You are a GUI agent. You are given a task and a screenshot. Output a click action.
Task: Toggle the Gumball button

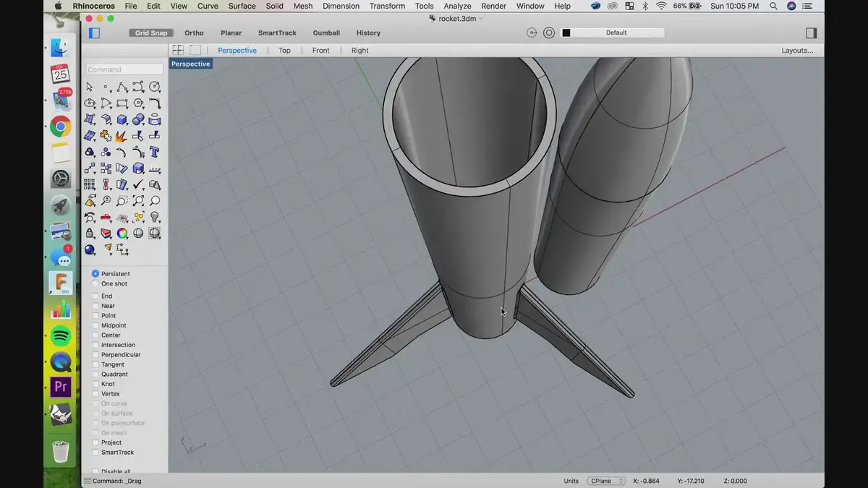pyautogui.click(x=326, y=33)
